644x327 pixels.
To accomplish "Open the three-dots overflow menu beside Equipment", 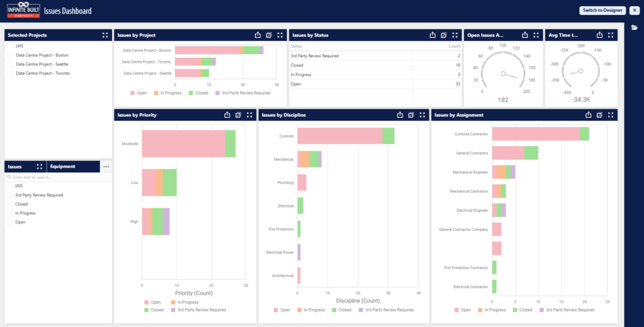I will coord(106,167).
